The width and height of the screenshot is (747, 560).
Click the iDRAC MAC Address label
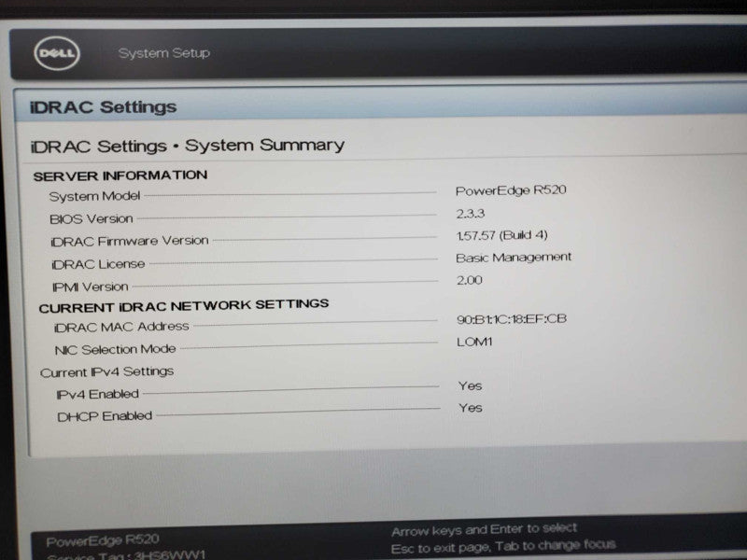[121, 328]
